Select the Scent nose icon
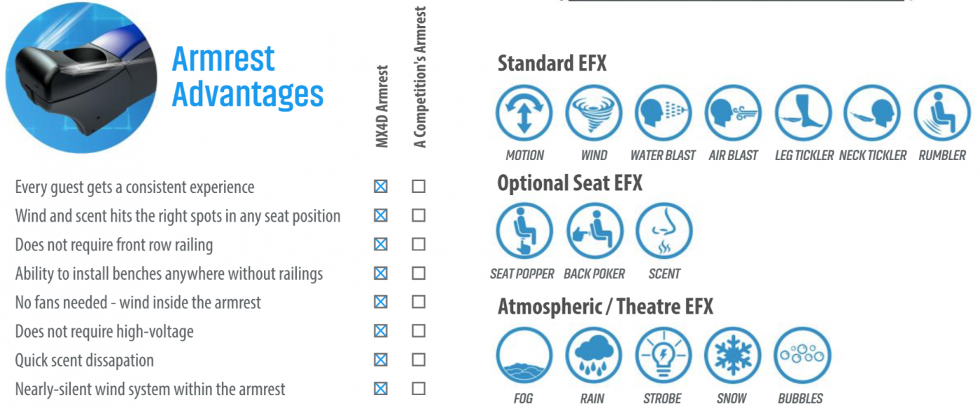This screenshot has width=980, height=414. (663, 231)
